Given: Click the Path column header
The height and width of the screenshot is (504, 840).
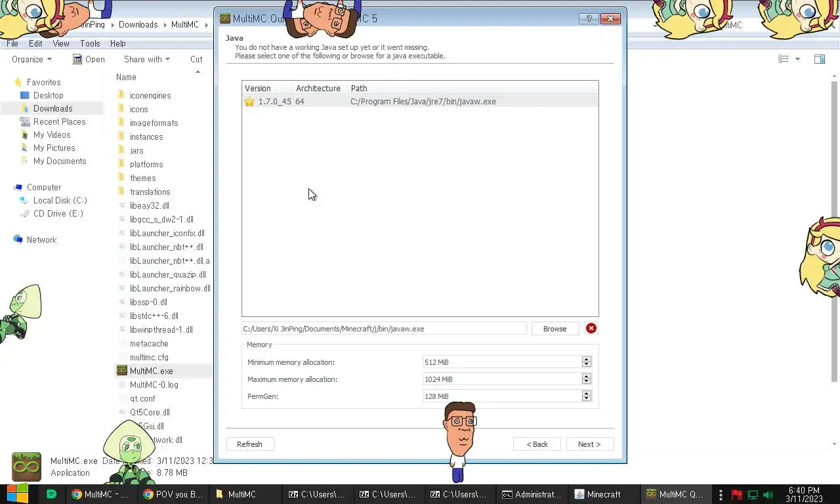Looking at the screenshot, I should click(359, 89).
